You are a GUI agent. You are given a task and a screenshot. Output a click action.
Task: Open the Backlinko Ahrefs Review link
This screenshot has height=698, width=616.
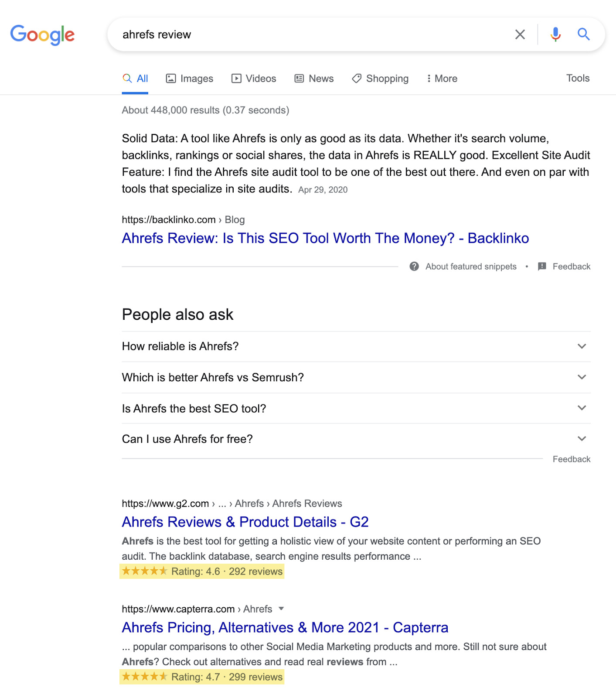coord(325,238)
